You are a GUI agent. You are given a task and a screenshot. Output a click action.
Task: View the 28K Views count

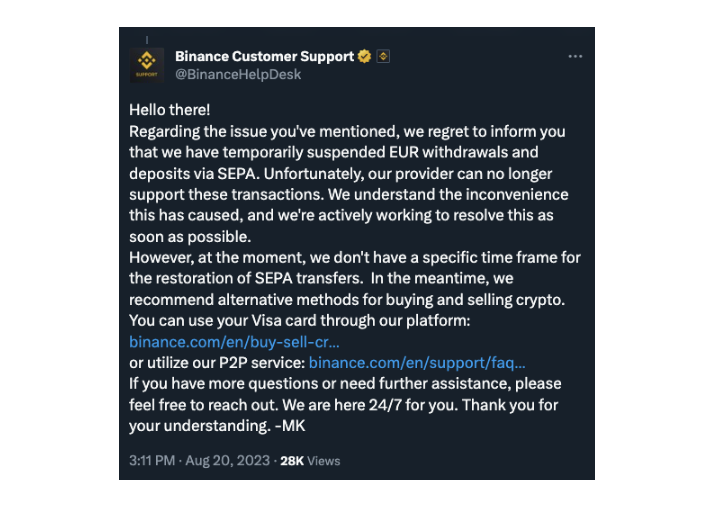pos(310,461)
